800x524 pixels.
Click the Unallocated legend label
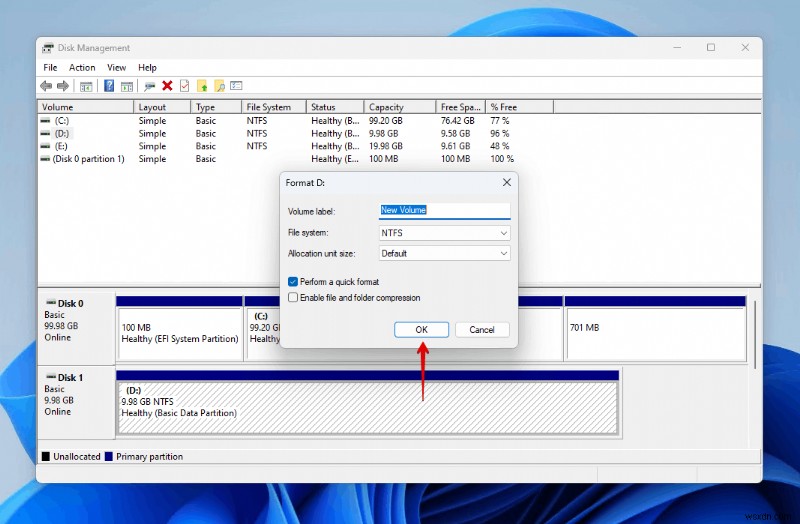click(77, 457)
